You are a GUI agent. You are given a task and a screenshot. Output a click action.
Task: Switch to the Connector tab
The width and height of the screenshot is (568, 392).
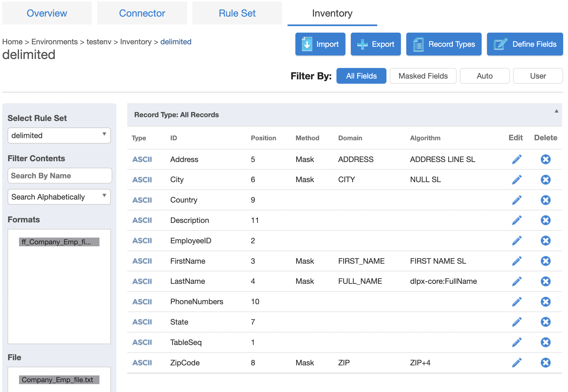(x=142, y=13)
